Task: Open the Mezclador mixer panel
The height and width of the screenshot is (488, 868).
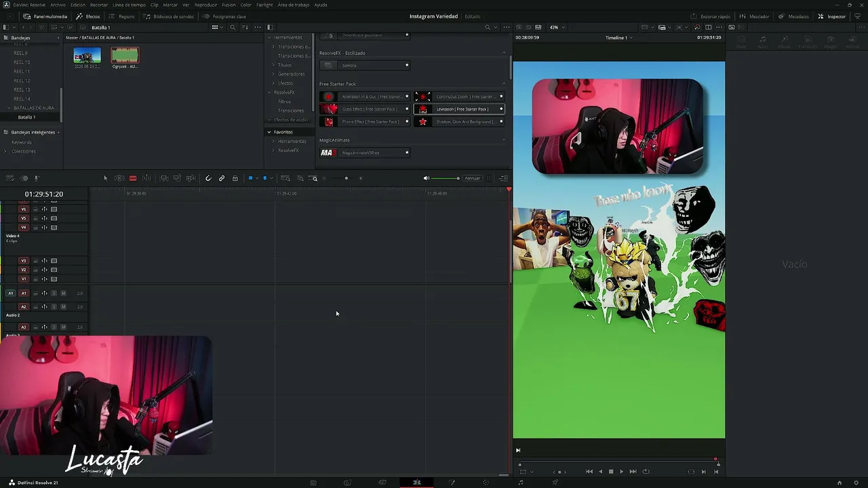Action: click(x=755, y=16)
